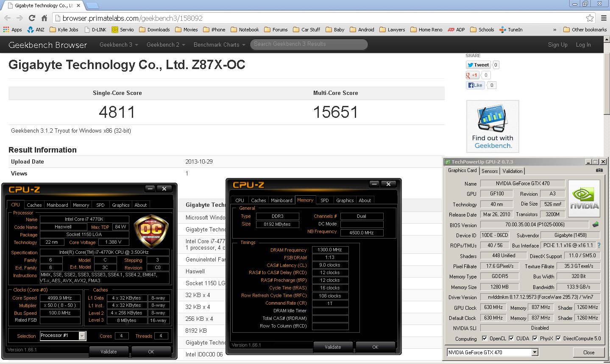The image size is (610, 364).
Task: Click OK in right CPU-Z Memory window
Action: [x=375, y=347]
